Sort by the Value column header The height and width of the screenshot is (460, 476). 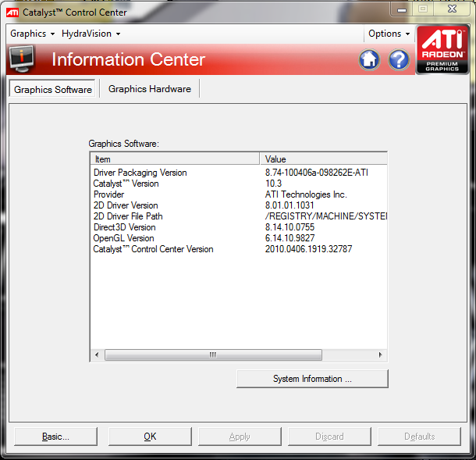point(324,159)
